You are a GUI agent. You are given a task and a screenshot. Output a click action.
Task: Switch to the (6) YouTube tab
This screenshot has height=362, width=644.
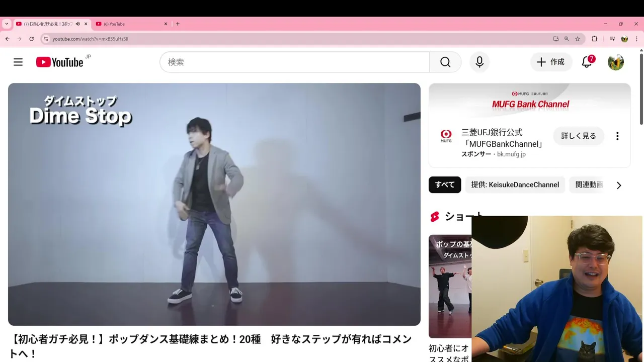pos(132,24)
